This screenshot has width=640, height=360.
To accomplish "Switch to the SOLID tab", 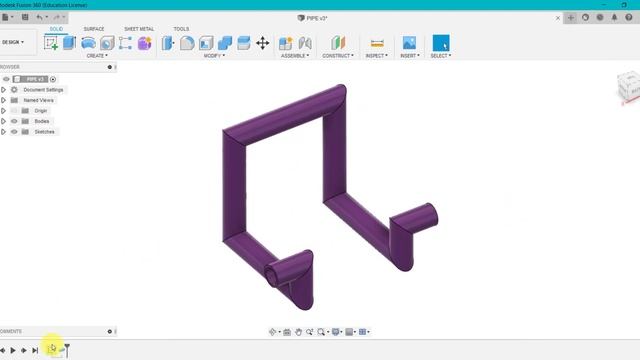I will (56, 29).
